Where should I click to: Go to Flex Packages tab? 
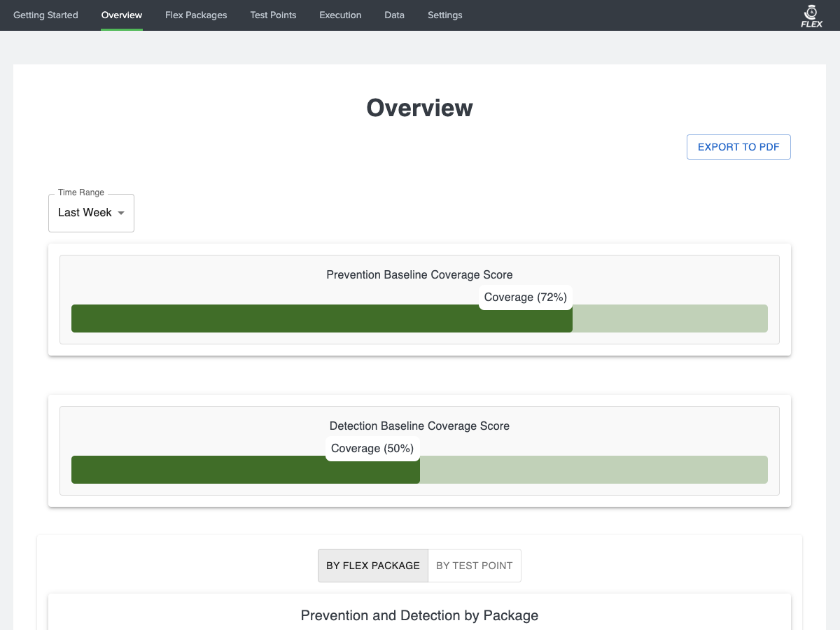point(196,15)
